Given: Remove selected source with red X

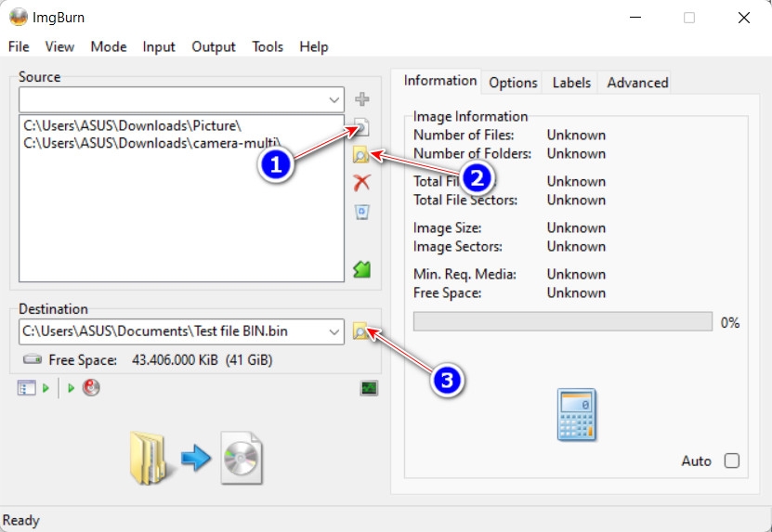Looking at the screenshot, I should click(x=362, y=183).
